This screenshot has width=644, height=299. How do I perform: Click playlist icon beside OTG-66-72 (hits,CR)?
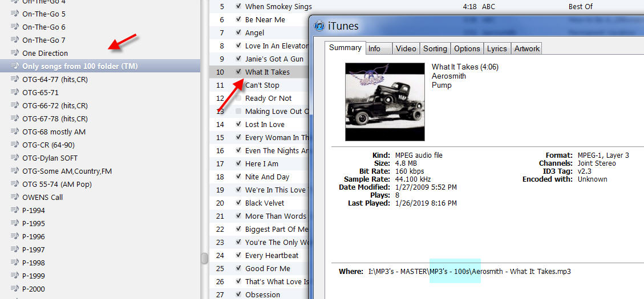tap(15, 105)
